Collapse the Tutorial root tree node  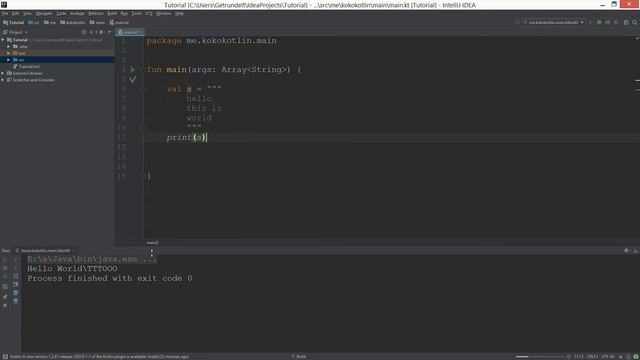(3, 40)
